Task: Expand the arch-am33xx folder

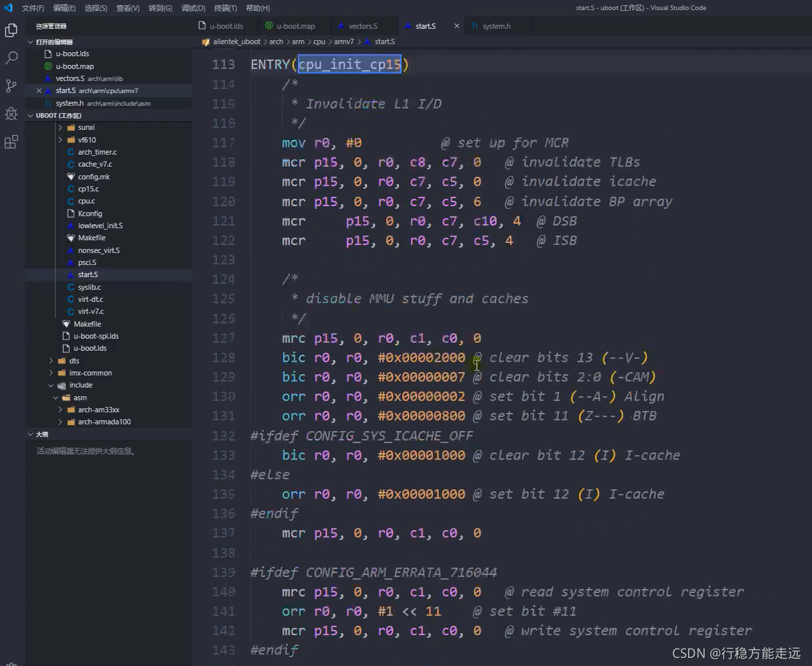Action: (x=98, y=410)
